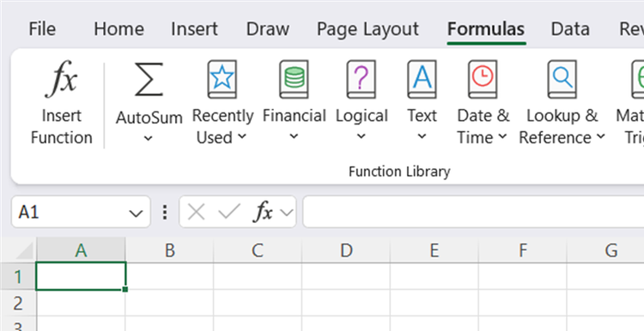The height and width of the screenshot is (331, 644).
Task: Open Lookup & Reference magnifier icon
Action: tap(562, 79)
